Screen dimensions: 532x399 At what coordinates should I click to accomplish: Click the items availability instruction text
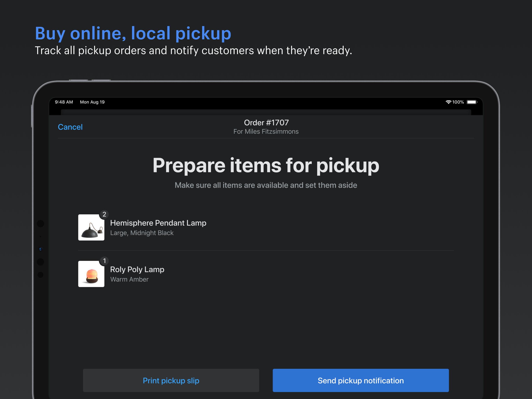pos(266,185)
